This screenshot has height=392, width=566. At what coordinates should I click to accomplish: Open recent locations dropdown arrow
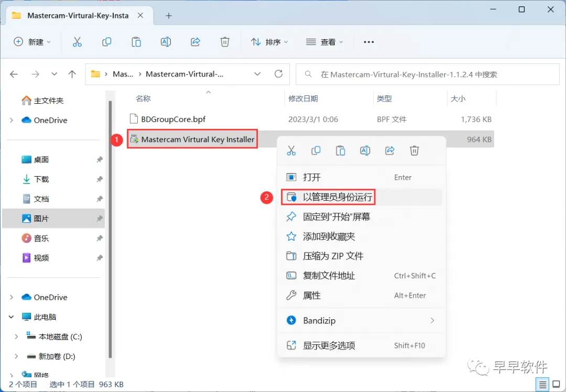(x=54, y=74)
